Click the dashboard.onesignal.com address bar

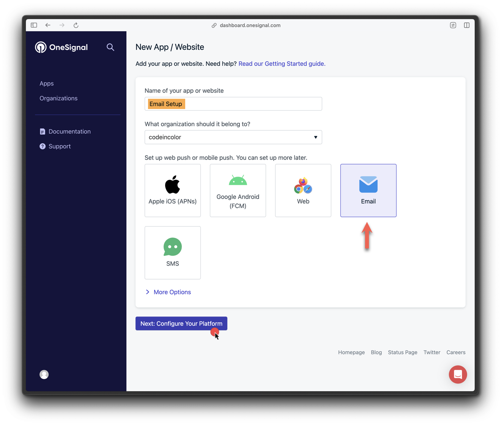click(x=250, y=25)
